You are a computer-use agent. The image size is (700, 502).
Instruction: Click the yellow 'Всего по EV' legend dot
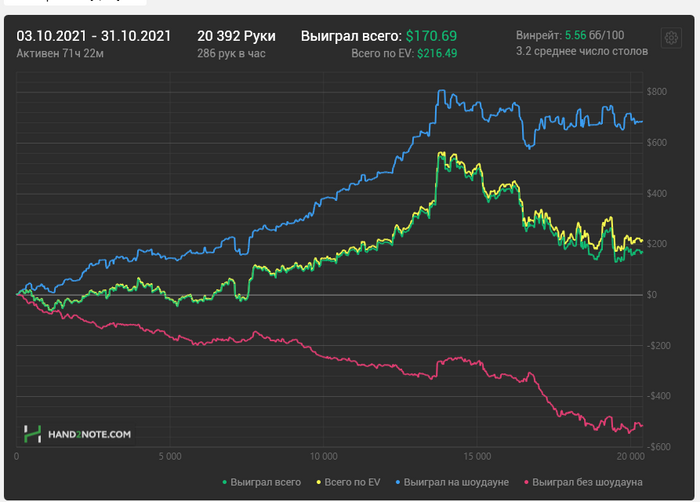pos(319,482)
